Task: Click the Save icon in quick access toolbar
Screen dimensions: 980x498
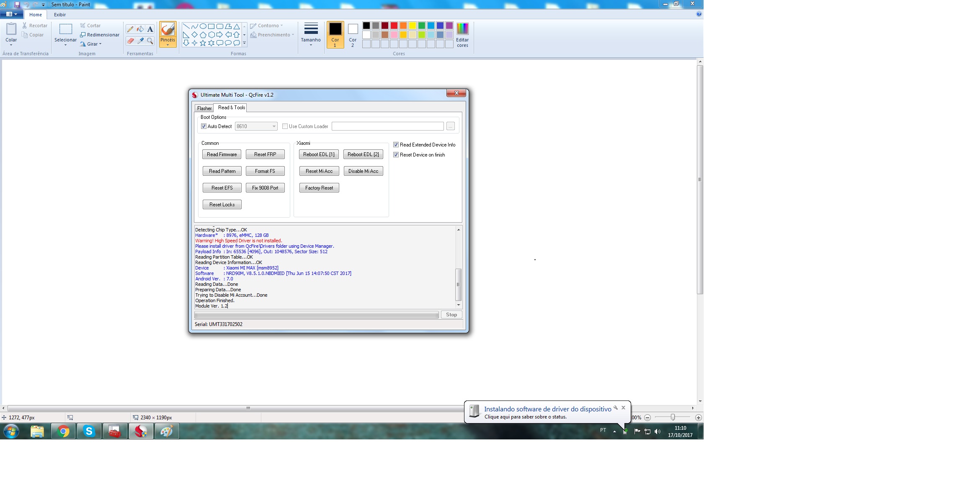Action: click(x=17, y=4)
